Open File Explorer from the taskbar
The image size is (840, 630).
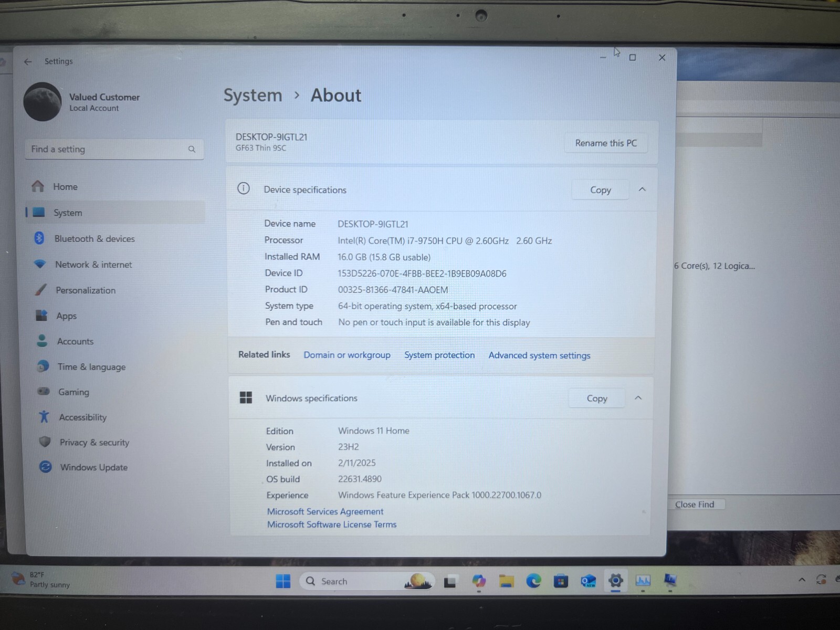pyautogui.click(x=506, y=581)
